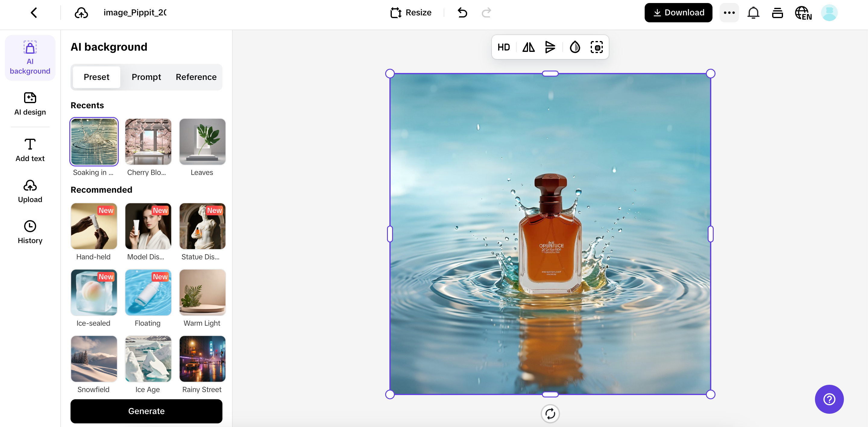Image resolution: width=868 pixels, height=427 pixels.
Task: Enable the flip vertical option
Action: tap(550, 47)
